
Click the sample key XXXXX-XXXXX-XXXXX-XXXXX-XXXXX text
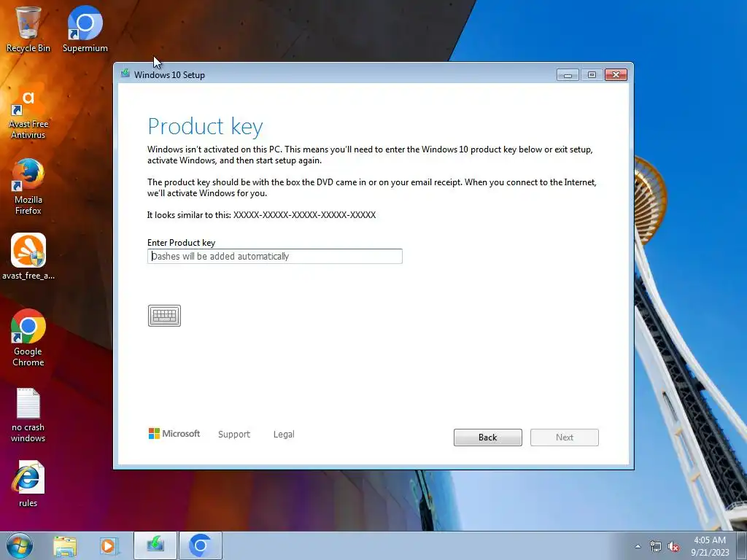304,215
